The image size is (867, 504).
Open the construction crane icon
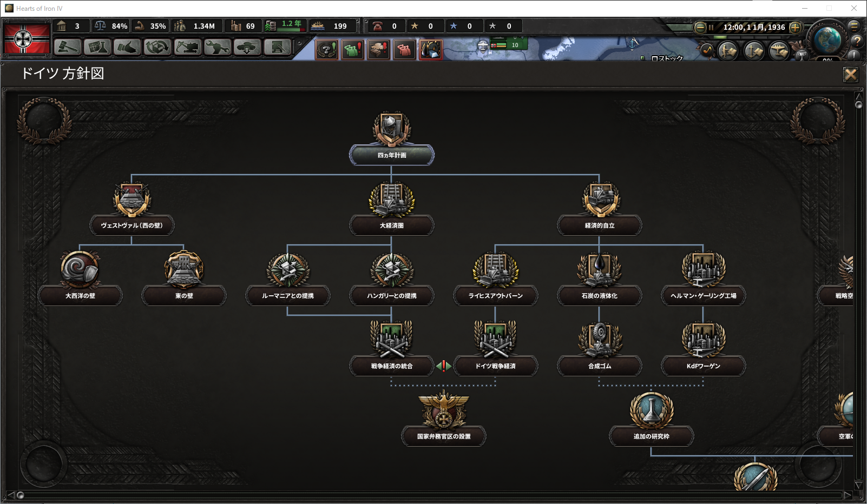188,48
